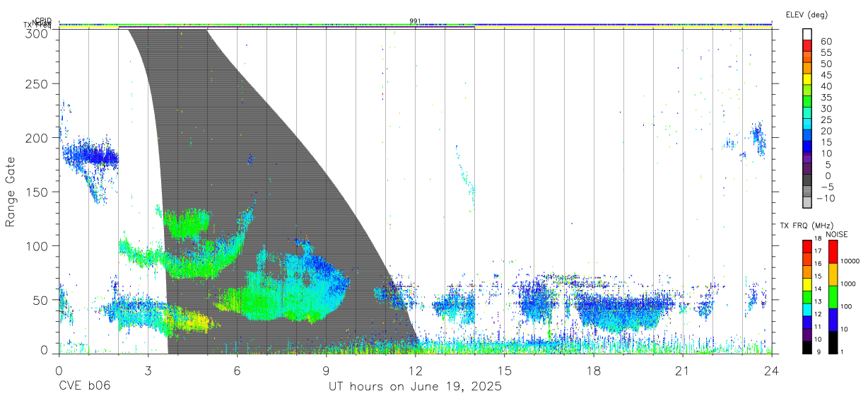
Task: Click the TX FRQ legend label '9'
Action: pos(819,352)
